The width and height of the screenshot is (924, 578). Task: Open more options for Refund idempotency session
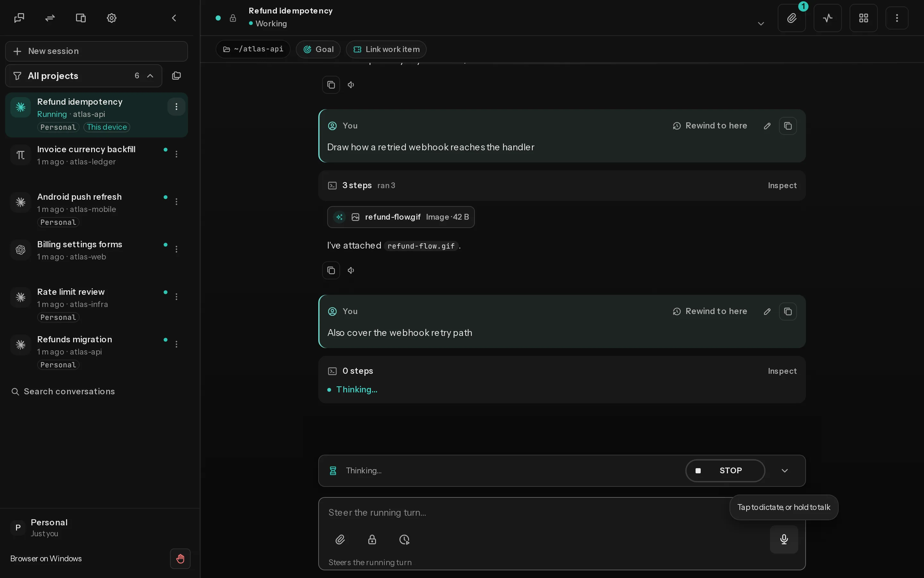tap(176, 107)
